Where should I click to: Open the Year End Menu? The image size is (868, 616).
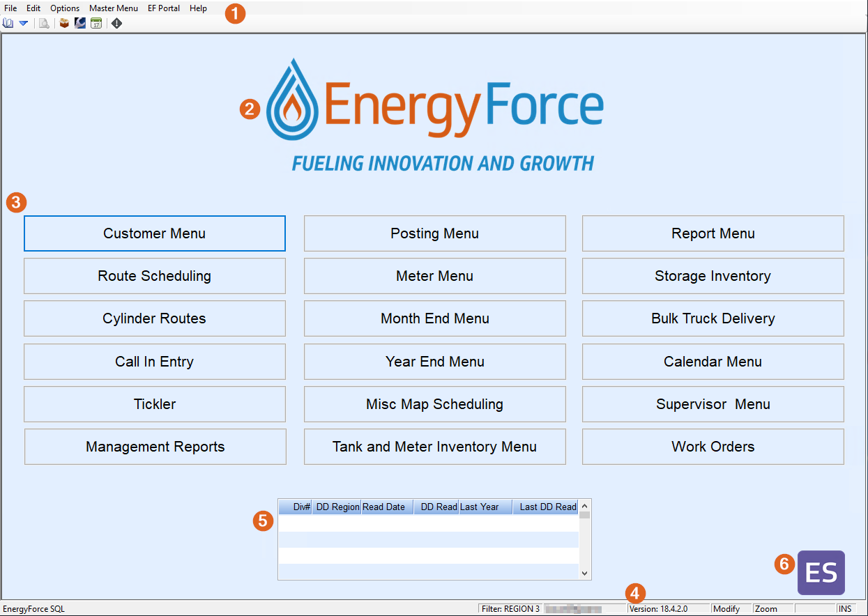tap(435, 362)
